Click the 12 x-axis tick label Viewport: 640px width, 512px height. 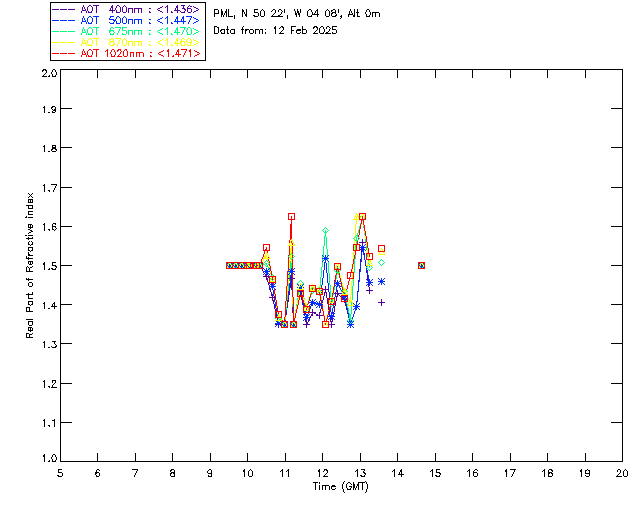[322, 473]
